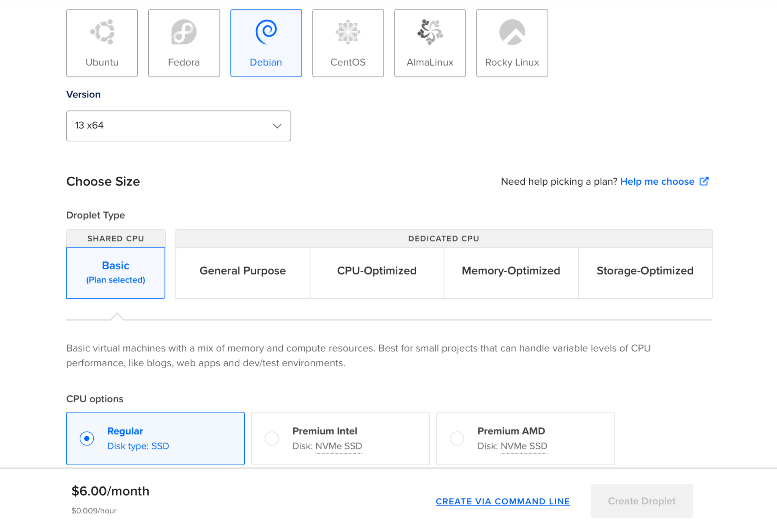Select the Ubuntu distribution logo
777x532 pixels.
coord(102,32)
